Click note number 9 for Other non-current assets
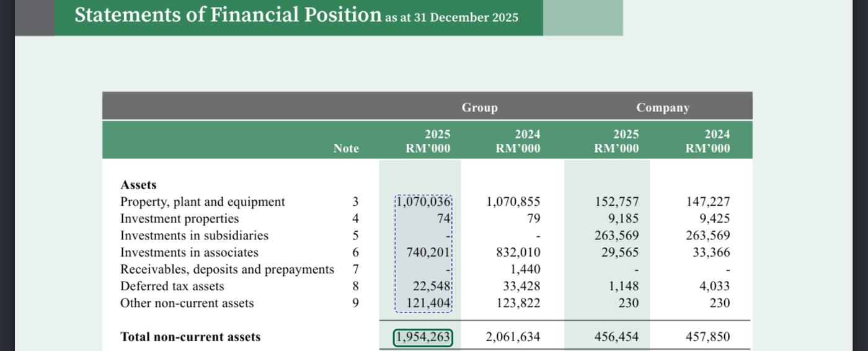The width and height of the screenshot is (868, 351). point(355,303)
